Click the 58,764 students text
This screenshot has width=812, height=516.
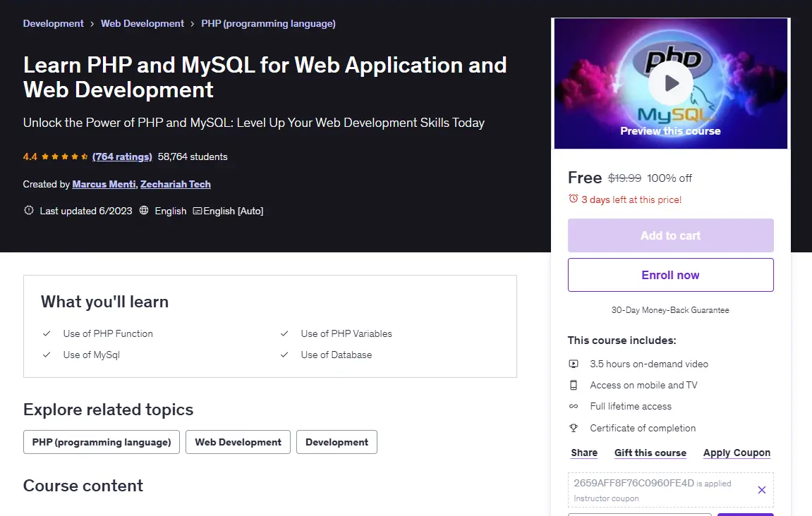[193, 156]
